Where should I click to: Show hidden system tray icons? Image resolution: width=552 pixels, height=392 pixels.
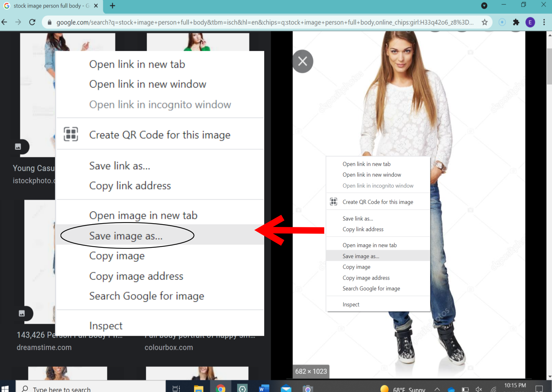pos(437,389)
